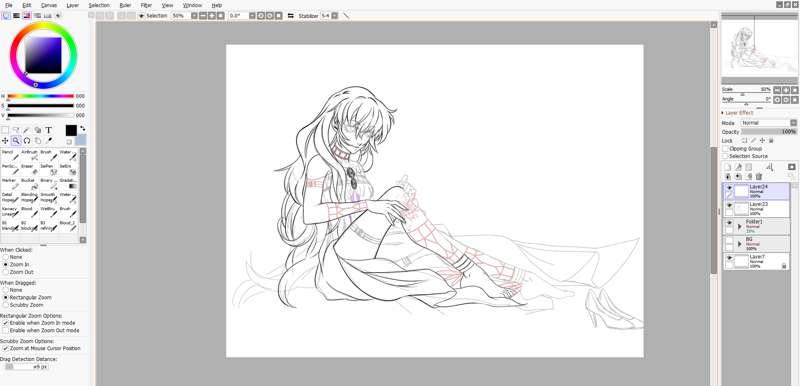Click the straight-line drawing mode icon

346,16
